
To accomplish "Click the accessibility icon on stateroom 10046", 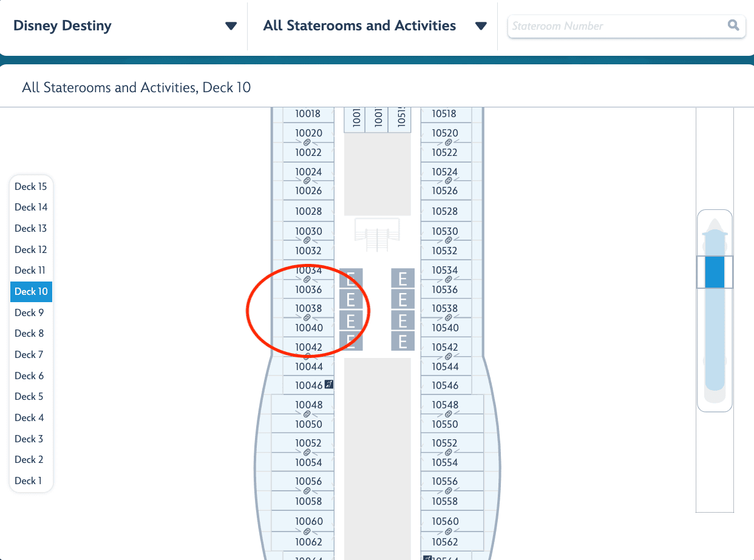I will (328, 384).
